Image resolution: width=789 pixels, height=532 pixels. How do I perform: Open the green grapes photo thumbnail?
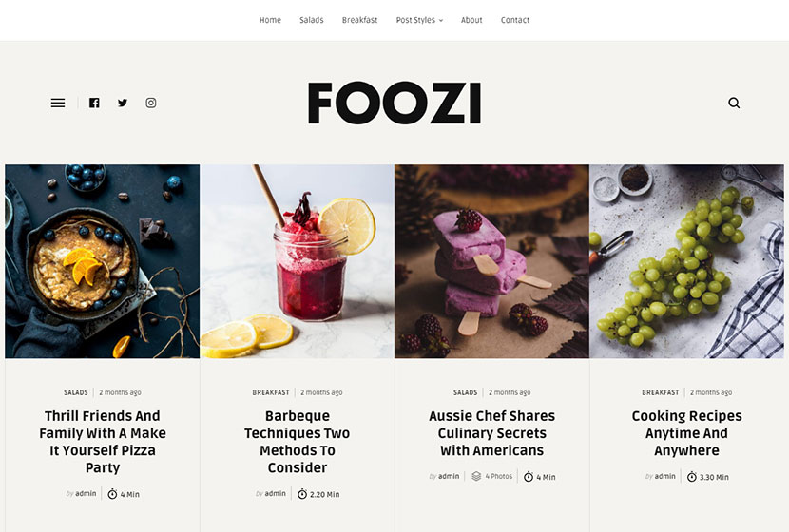pyautogui.click(x=686, y=261)
